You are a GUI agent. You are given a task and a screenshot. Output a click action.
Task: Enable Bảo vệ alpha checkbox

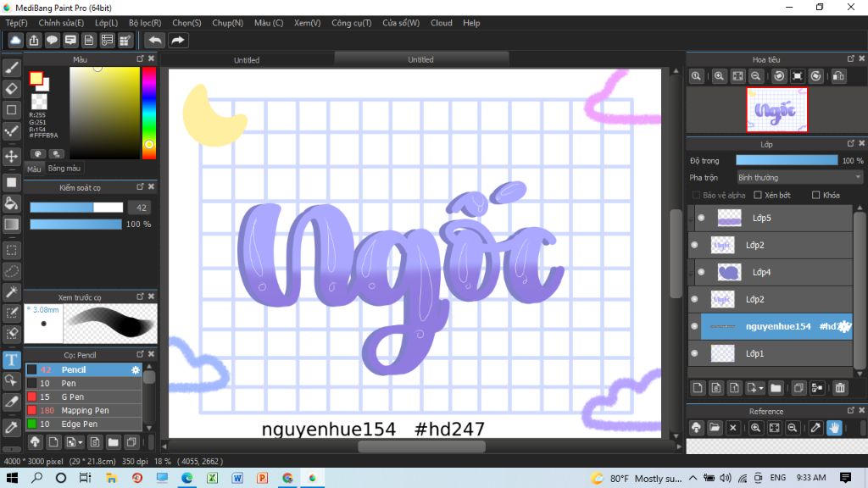pyautogui.click(x=697, y=196)
